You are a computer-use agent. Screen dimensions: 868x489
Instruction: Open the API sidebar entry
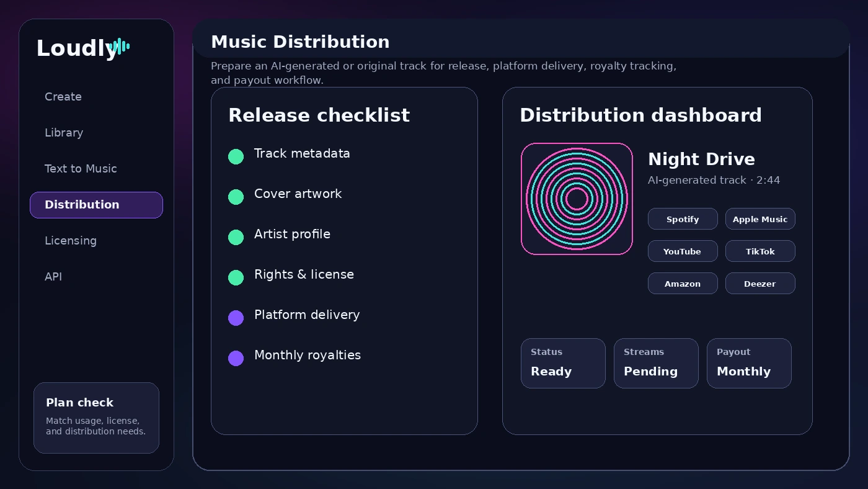coord(53,277)
